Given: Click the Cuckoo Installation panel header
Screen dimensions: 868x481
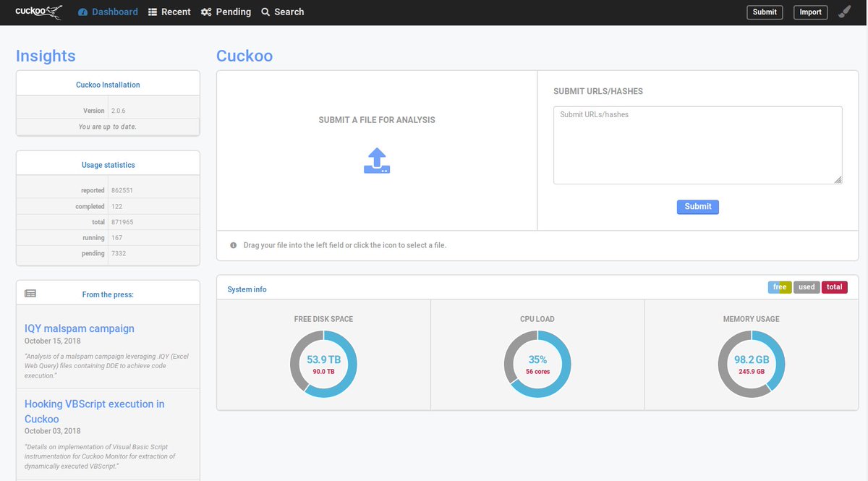Looking at the screenshot, I should (108, 85).
